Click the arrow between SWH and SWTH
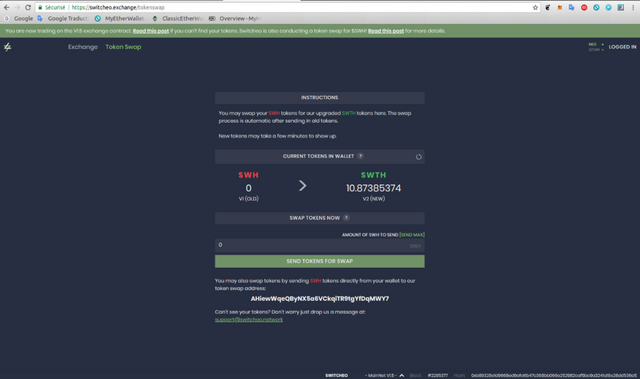640x379 pixels. tap(302, 186)
